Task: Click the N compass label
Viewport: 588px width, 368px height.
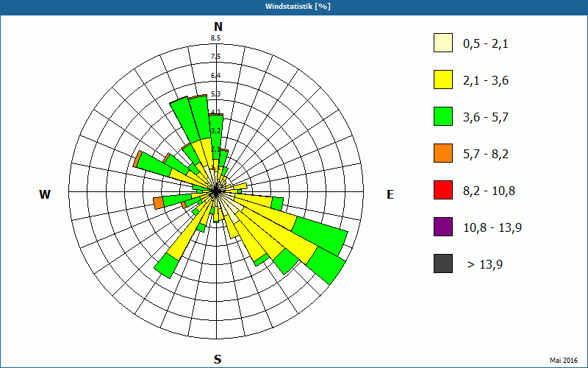Action: [218, 26]
